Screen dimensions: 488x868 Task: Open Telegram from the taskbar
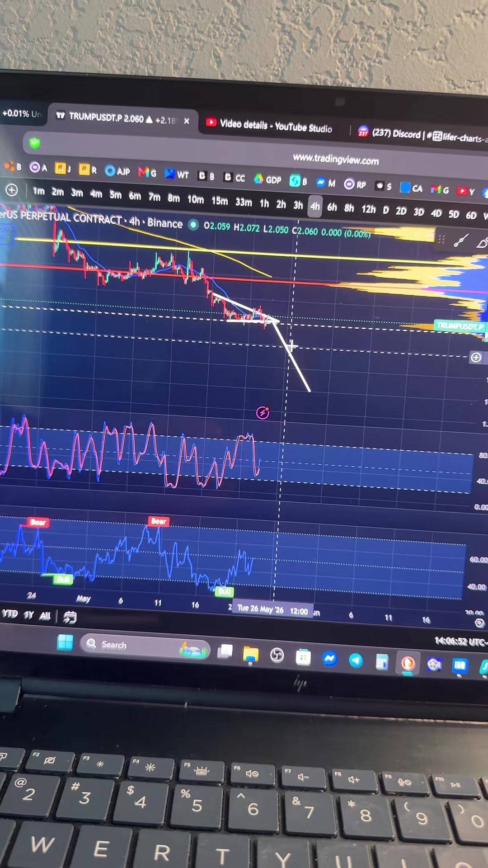[356, 660]
